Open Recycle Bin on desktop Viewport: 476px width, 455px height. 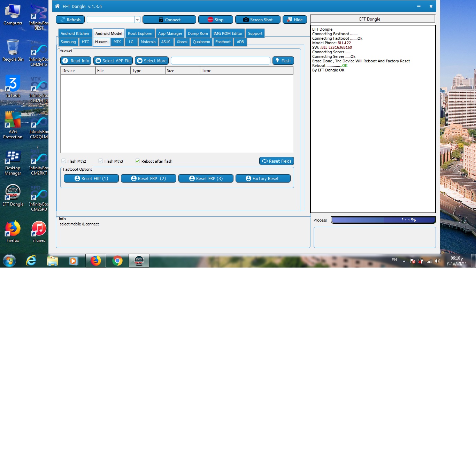(x=13, y=50)
